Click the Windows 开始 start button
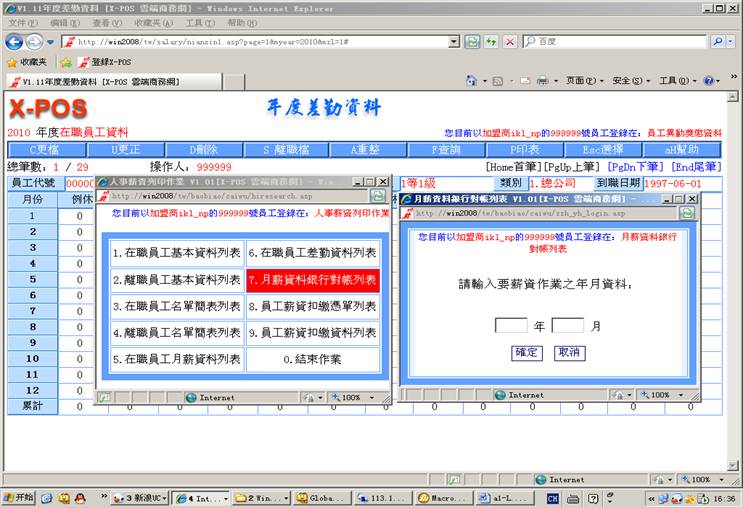Viewport: 743px width, 508px height. 19,498
